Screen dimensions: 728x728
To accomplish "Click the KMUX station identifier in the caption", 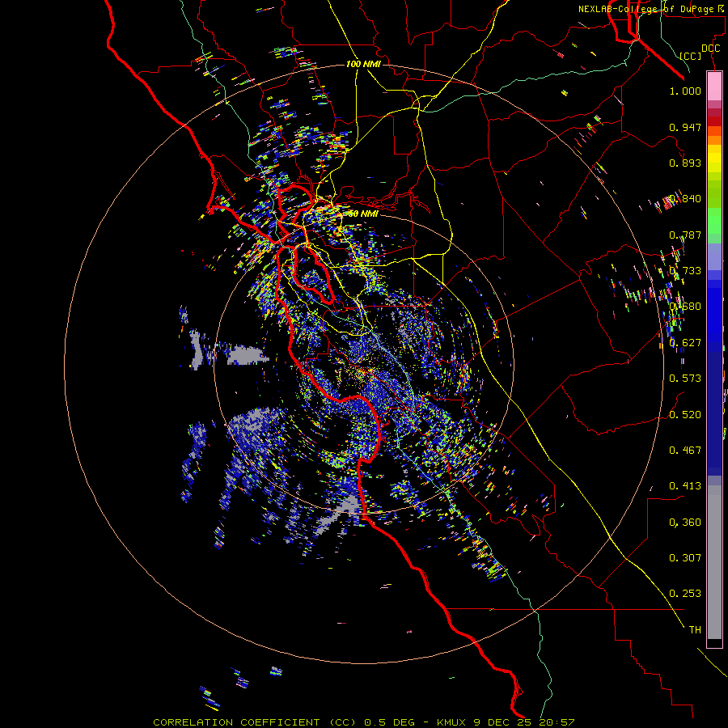I will click(453, 722).
